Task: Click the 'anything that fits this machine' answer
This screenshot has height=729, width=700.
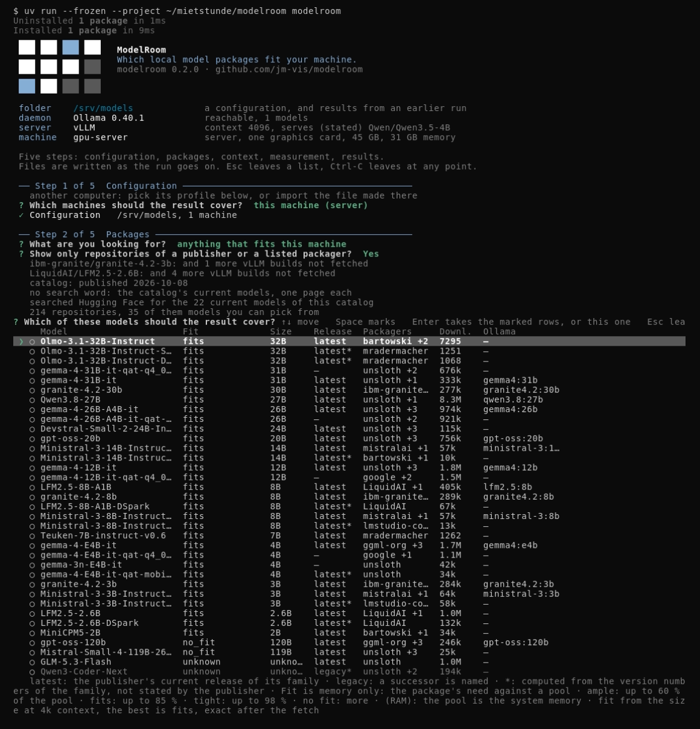Action: coord(261,244)
